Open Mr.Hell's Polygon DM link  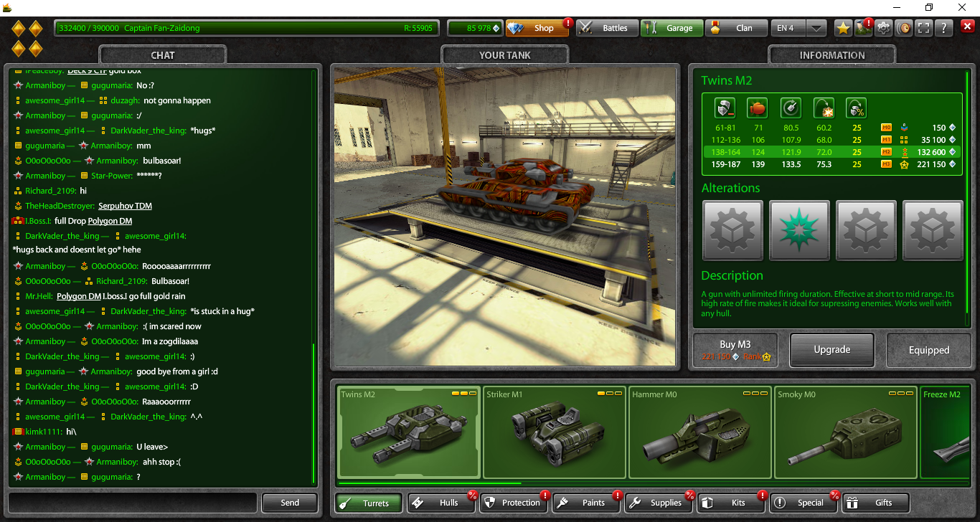(79, 296)
